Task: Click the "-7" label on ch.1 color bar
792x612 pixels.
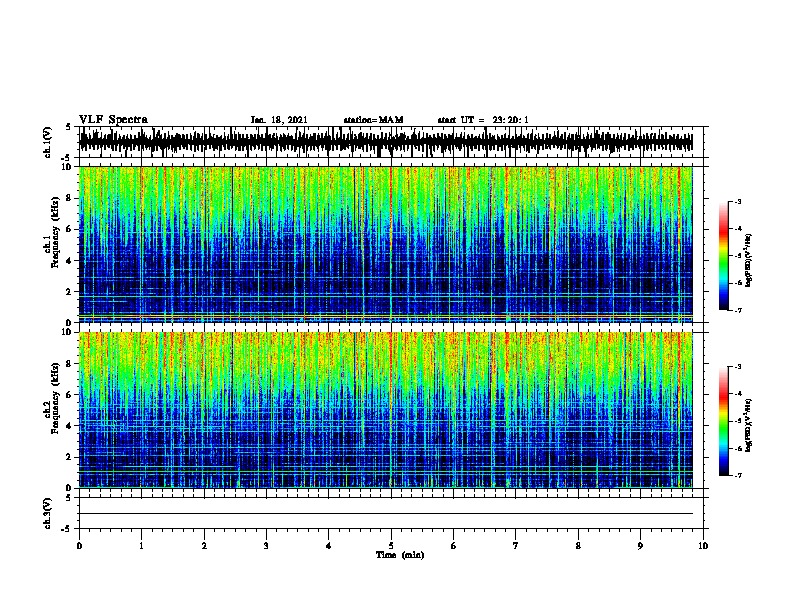Action: (x=738, y=311)
